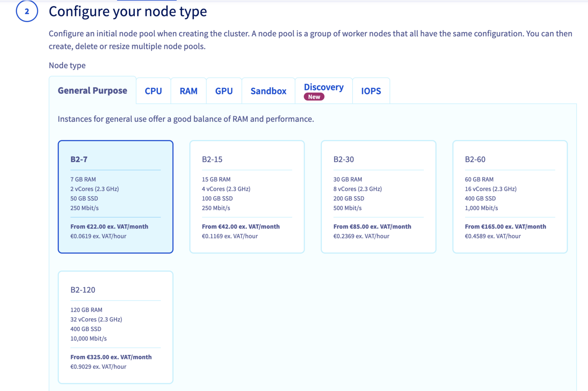The image size is (588, 391).
Task: Select the GPU tab
Action: pyautogui.click(x=224, y=90)
